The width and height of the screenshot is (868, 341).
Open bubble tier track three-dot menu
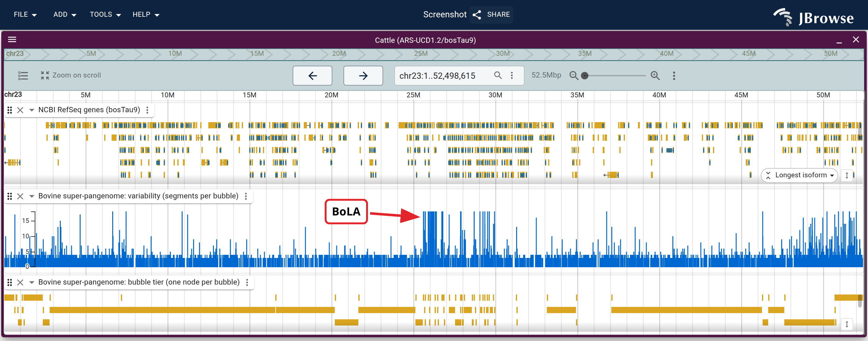(247, 282)
